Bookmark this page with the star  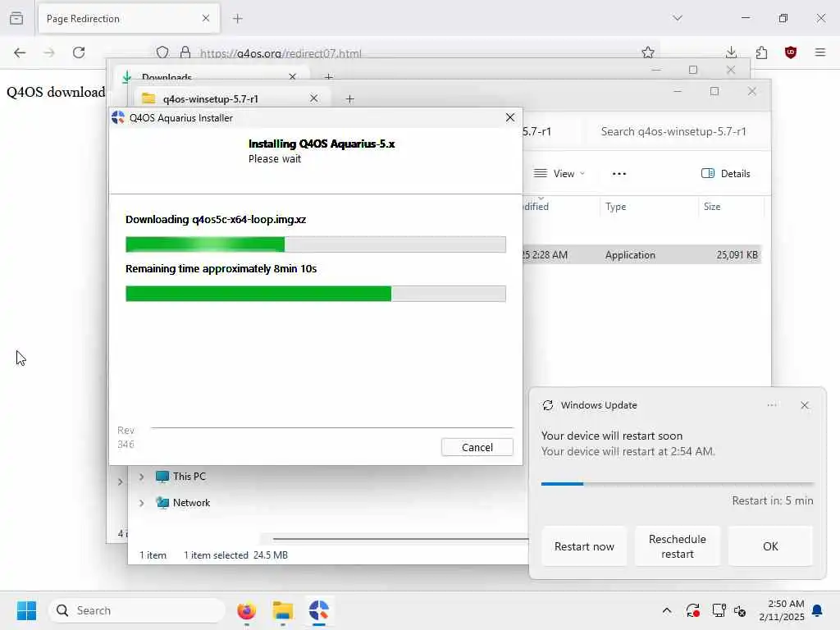pyautogui.click(x=648, y=52)
